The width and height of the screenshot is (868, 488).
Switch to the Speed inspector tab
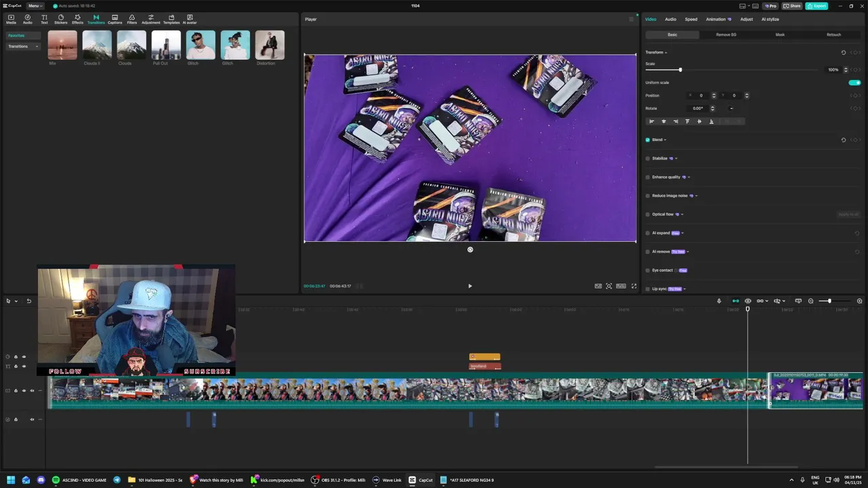point(691,19)
